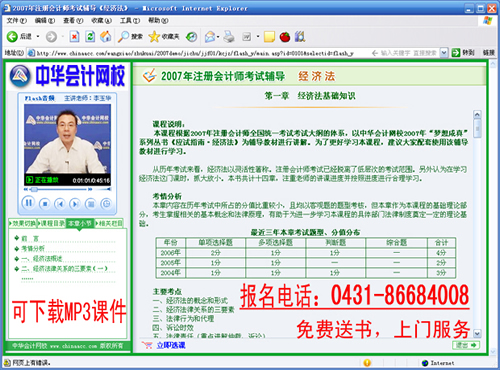Click the 合计 column header in the table
This screenshot has height=370, width=500.
click(441, 243)
